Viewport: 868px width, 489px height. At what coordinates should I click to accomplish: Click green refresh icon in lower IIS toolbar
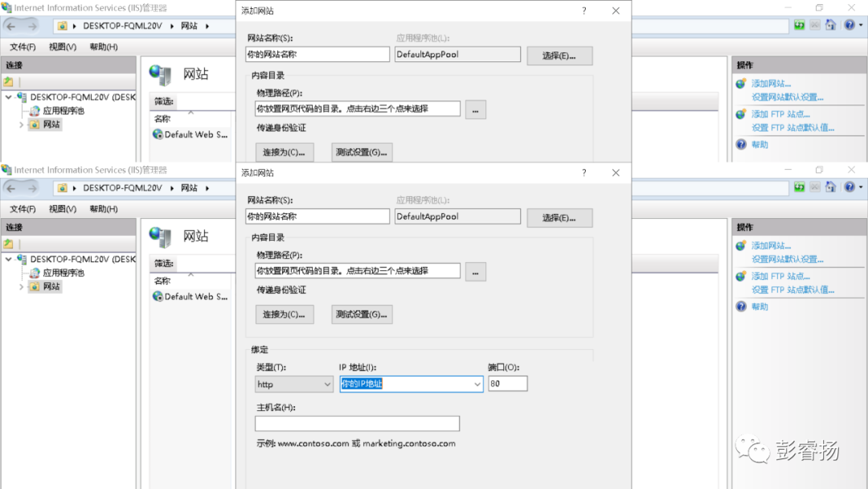point(800,187)
